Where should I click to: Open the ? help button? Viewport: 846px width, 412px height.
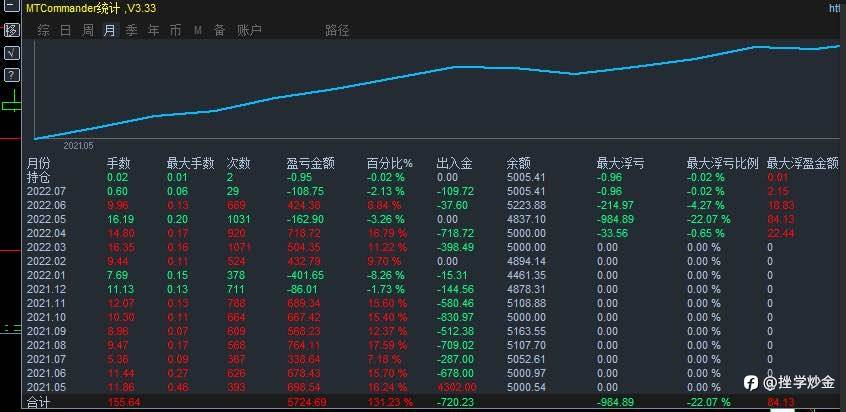[x=11, y=75]
